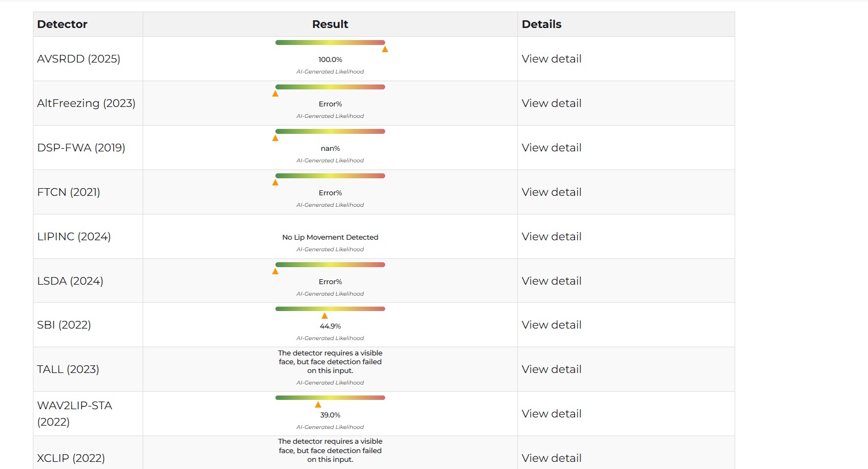Open View detail for AltFreezing (2023)
Viewport: 868px width, 469px height.
click(551, 103)
